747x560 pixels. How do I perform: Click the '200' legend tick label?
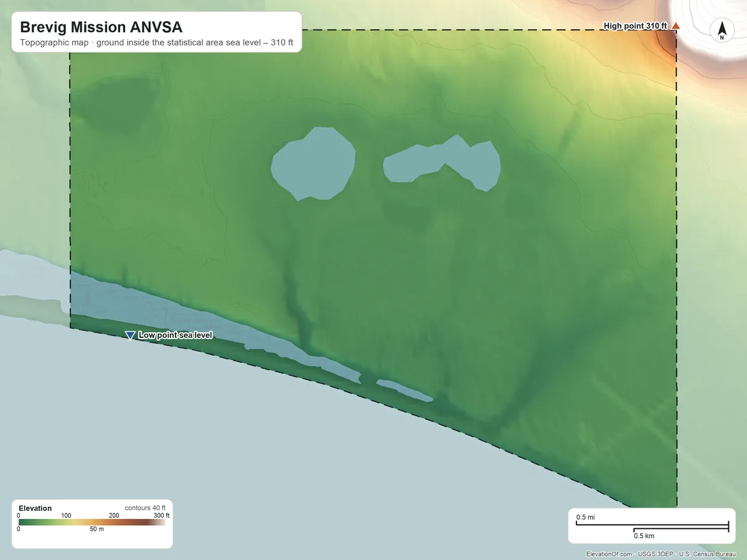[114, 516]
